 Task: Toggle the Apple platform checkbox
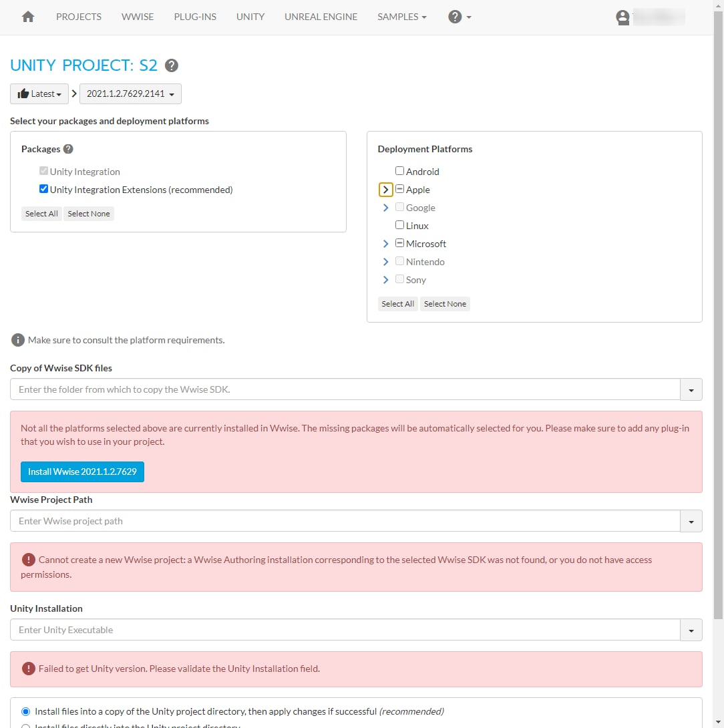[x=399, y=189]
